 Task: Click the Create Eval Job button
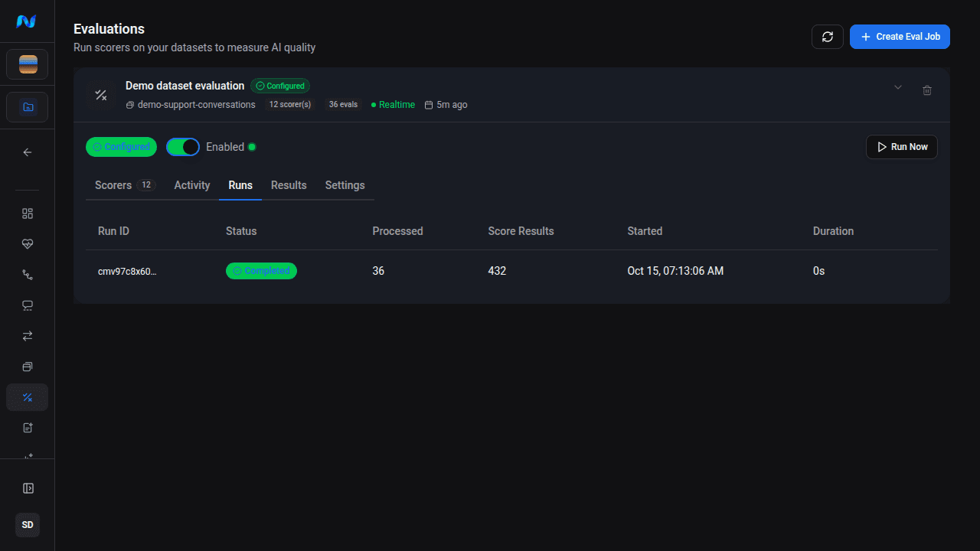pyautogui.click(x=900, y=37)
